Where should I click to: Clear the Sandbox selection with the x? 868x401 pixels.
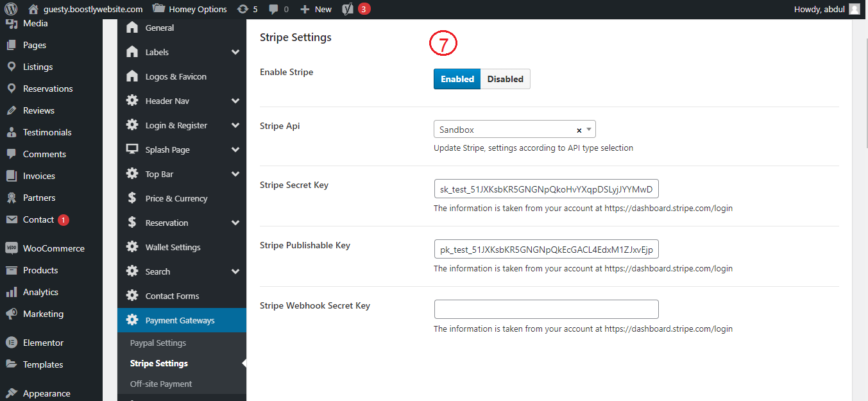[x=579, y=130]
